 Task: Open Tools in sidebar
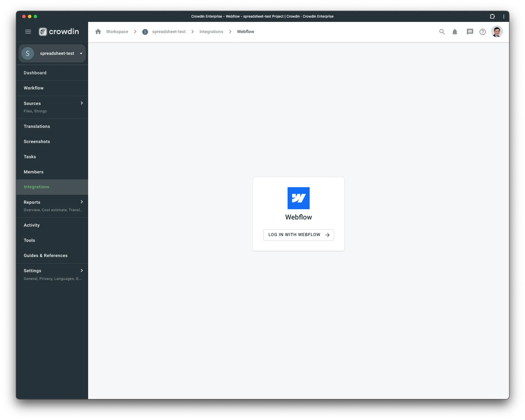tap(52, 240)
